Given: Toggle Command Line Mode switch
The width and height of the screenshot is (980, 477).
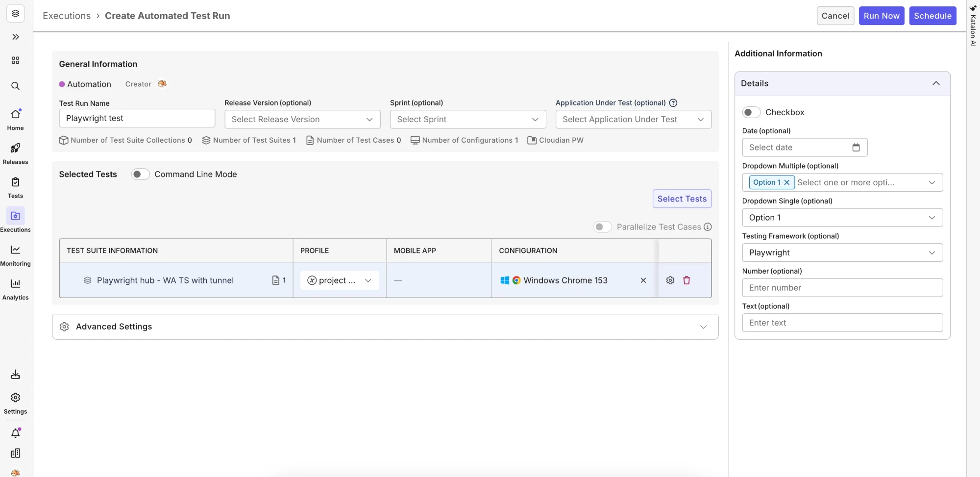Looking at the screenshot, I should pos(140,175).
